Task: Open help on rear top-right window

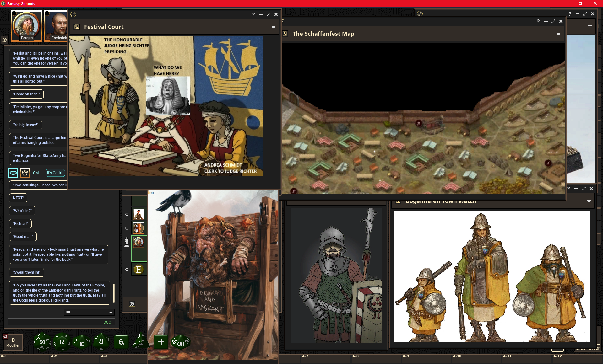Action: point(570,14)
